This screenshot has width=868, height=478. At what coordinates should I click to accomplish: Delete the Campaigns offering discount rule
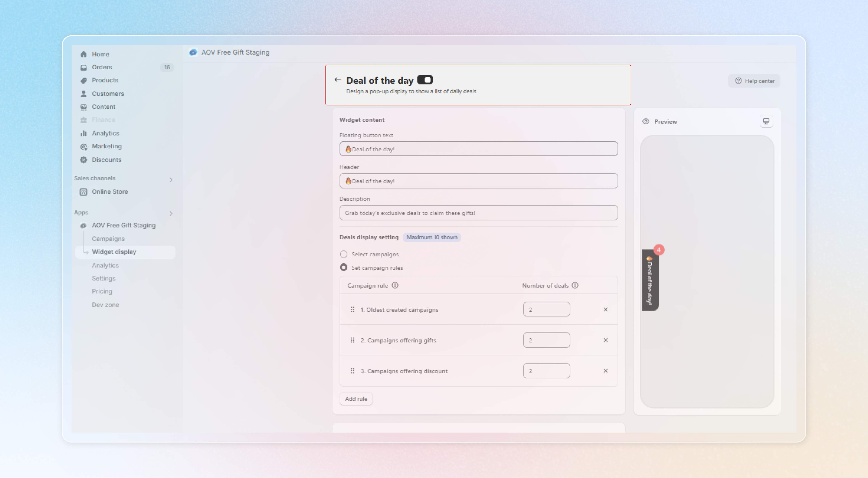(x=605, y=370)
